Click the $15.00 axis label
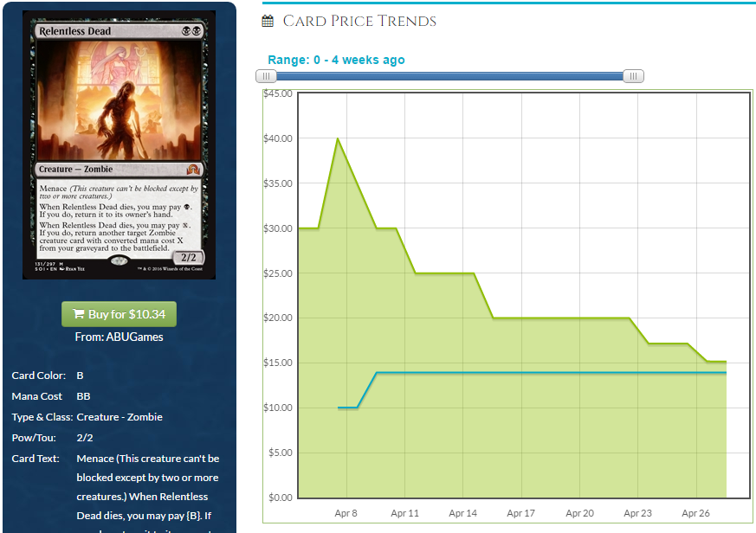 pyautogui.click(x=278, y=363)
